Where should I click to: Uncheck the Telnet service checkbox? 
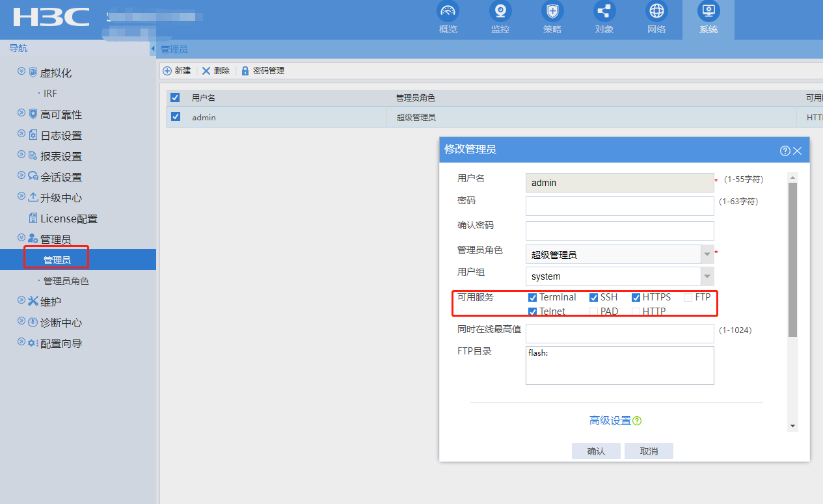coord(533,312)
